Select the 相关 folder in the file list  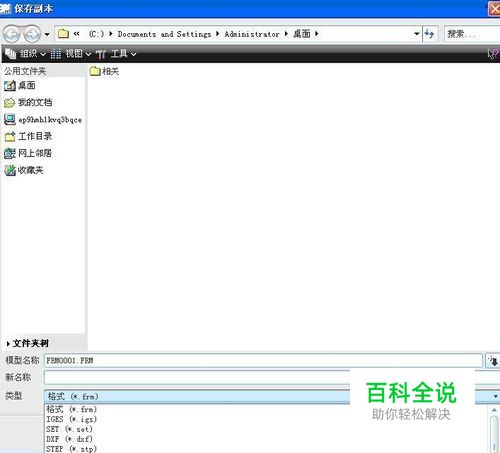[x=104, y=71]
